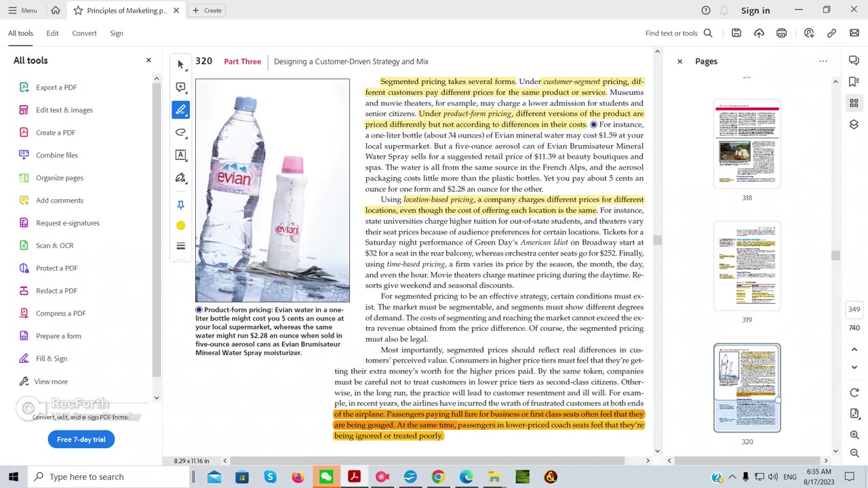Click the share with others icon
Image resolution: width=868 pixels, height=488 pixels.
tap(809, 33)
